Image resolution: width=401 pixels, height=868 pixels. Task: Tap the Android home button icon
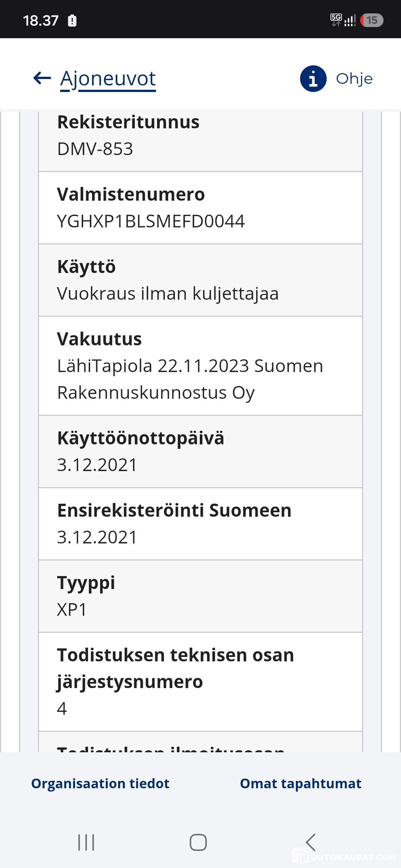198,842
